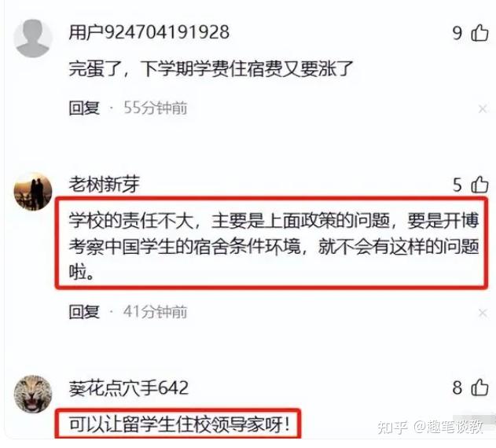Like the comment by 葵花点穴手642

tap(479, 387)
